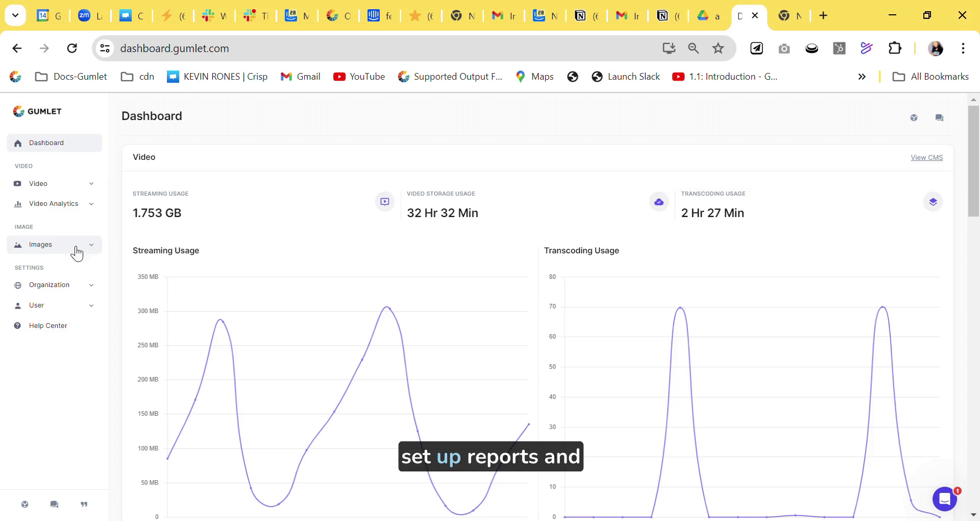This screenshot has width=980, height=521.
Task: Click the chat icon in the dashboard header
Action: (939, 118)
